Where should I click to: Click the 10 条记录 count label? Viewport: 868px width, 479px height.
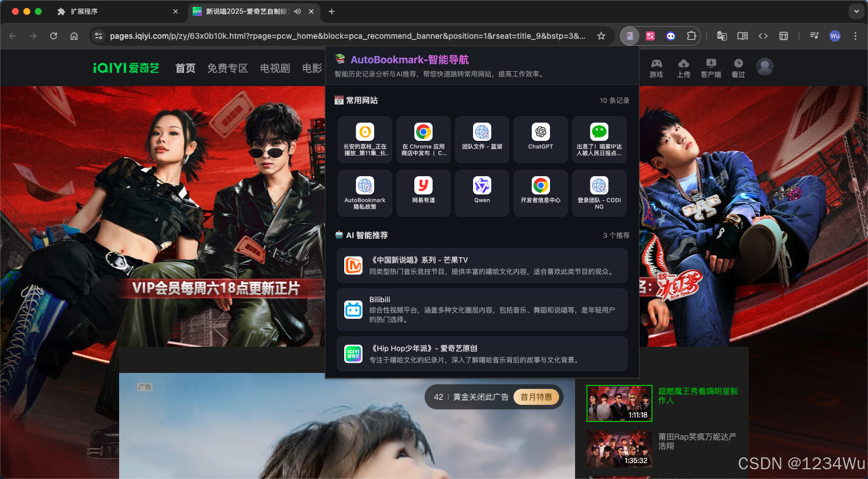point(614,100)
